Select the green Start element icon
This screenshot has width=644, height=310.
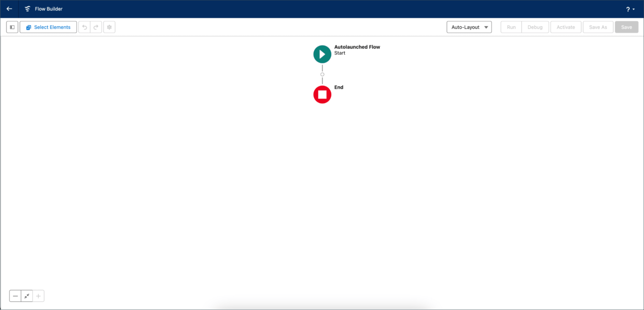point(322,54)
